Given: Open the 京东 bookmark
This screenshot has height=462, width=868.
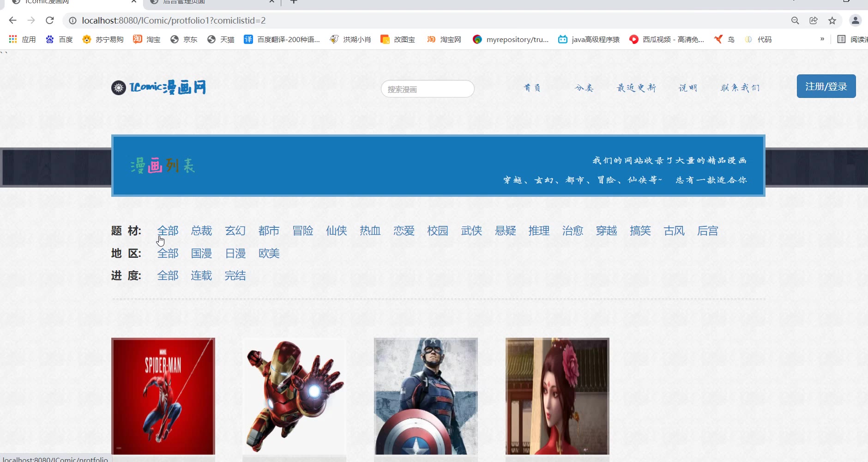Looking at the screenshot, I should [184, 39].
